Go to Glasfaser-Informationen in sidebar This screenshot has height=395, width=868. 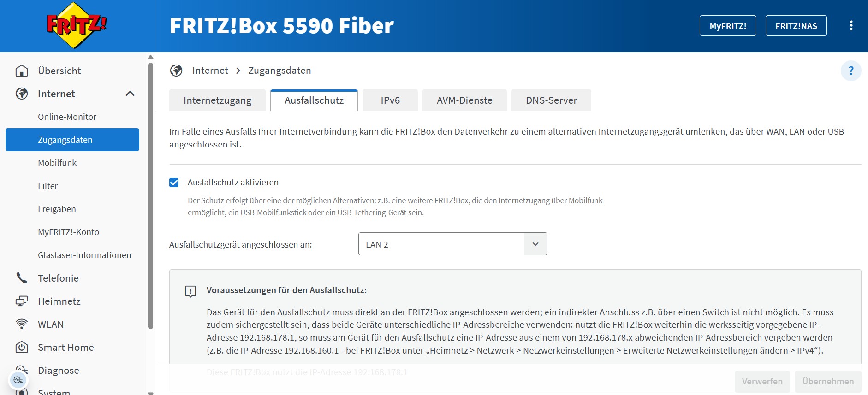pos(84,255)
